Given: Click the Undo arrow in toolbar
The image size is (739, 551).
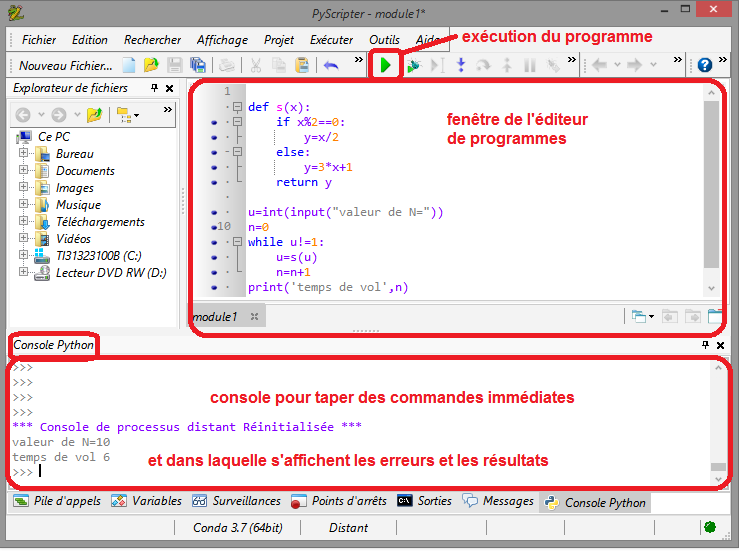Looking at the screenshot, I should 331,65.
